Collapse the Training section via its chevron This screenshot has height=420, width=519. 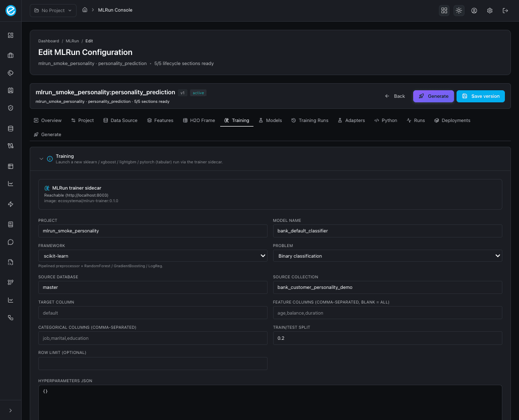point(42,158)
